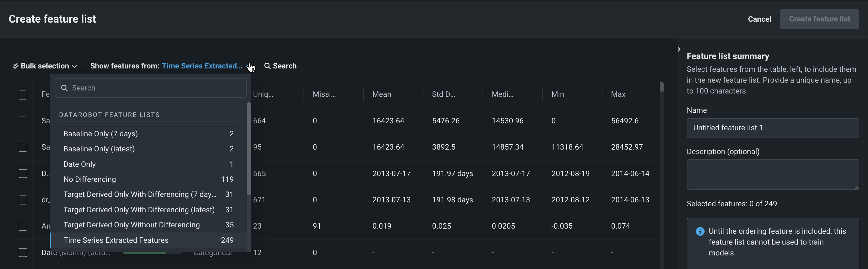Choose the No Differencing feature list
The image size is (868, 269).
[x=90, y=179]
